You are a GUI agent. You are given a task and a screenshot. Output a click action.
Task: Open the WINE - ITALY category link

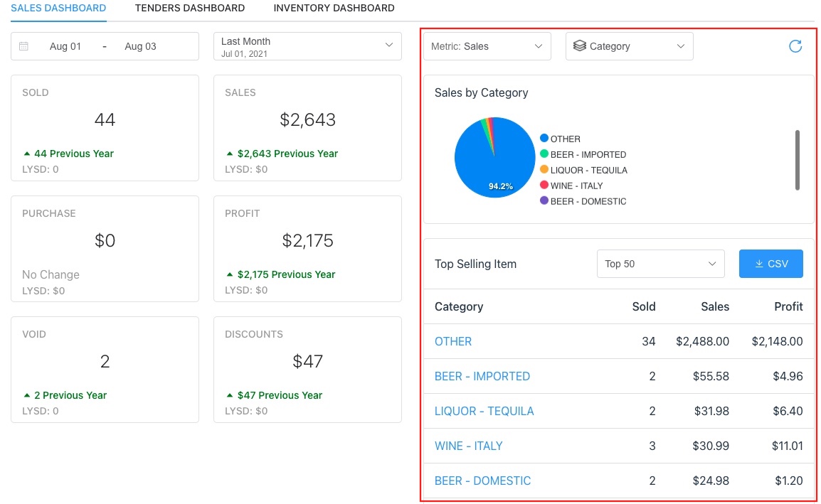point(468,446)
